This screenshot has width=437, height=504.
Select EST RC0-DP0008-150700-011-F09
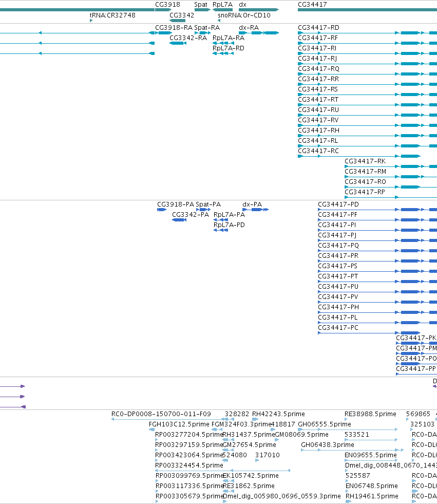point(161,414)
